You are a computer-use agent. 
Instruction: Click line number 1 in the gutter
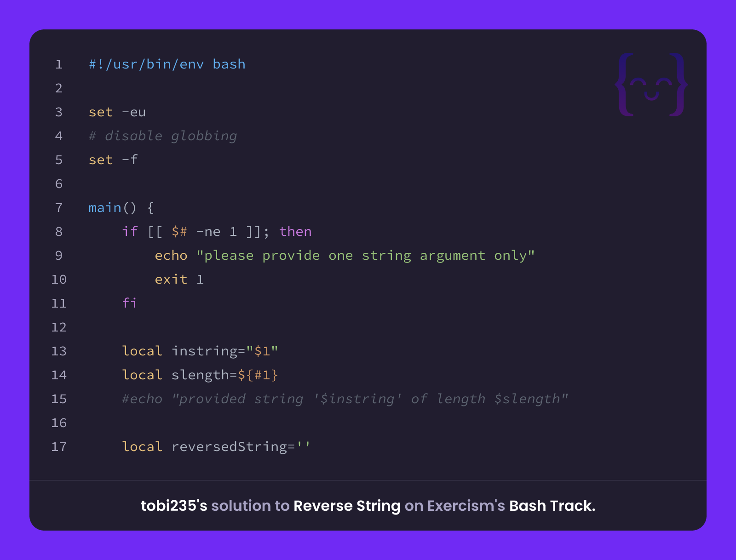(x=59, y=64)
